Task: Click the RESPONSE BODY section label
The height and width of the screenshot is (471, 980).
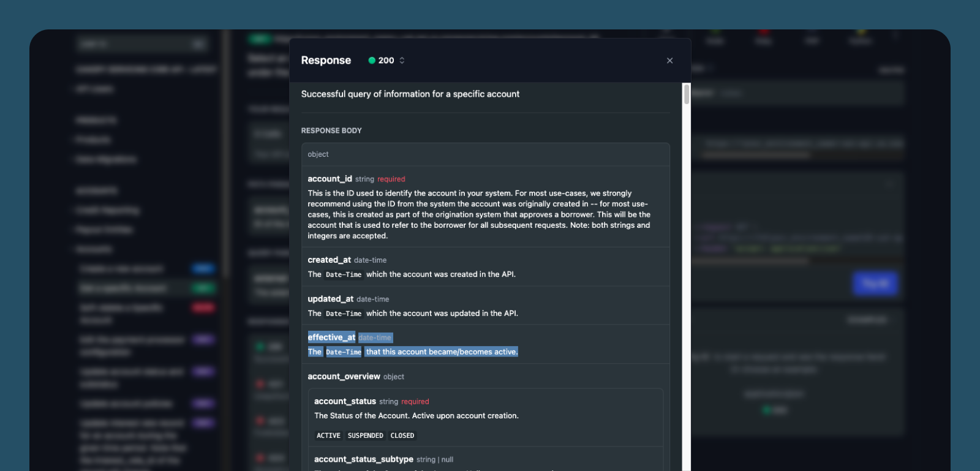Action: pyautogui.click(x=331, y=130)
